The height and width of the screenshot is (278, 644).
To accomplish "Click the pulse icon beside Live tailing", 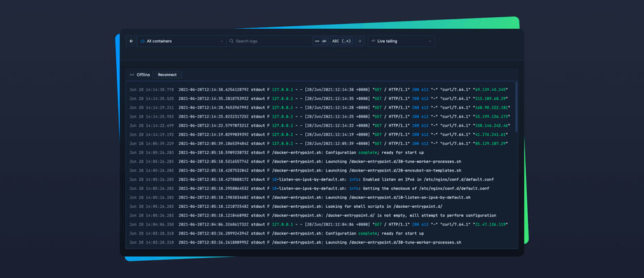I will tap(373, 41).
